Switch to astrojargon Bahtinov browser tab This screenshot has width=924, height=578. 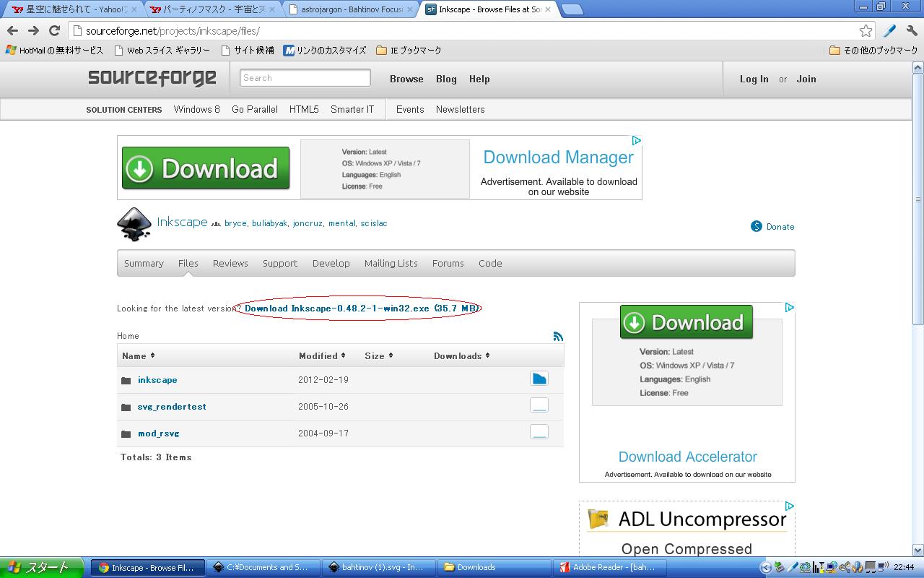coord(350,9)
